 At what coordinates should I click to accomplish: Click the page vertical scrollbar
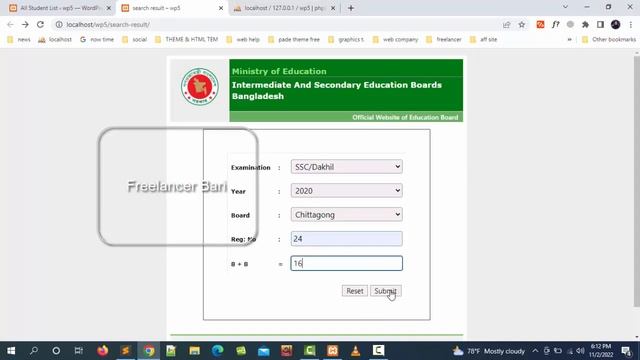(x=637, y=182)
